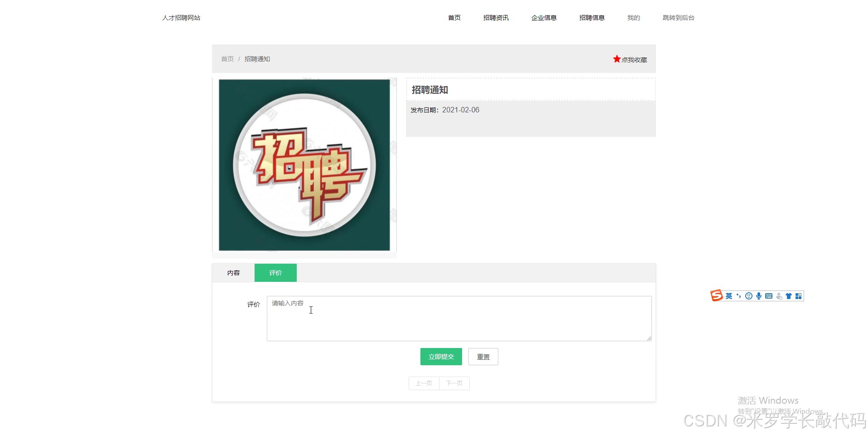Screen dimensions: 868x435
Task: Click the 立即提交 submit button
Action: coord(440,357)
